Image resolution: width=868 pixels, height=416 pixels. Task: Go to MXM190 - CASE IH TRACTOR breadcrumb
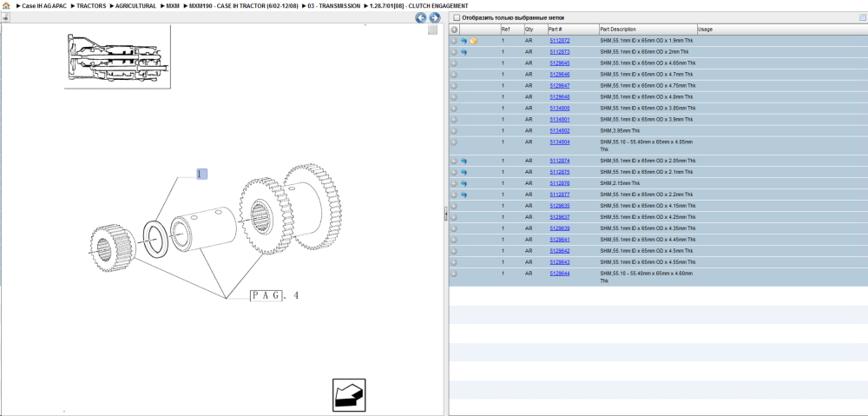pos(244,5)
